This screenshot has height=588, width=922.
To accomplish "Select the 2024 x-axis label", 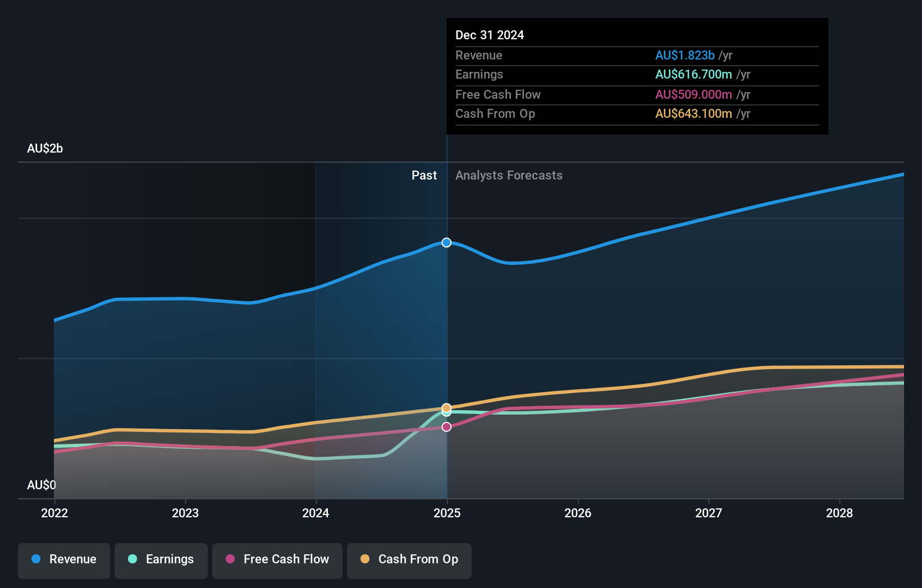I will coord(316,513).
